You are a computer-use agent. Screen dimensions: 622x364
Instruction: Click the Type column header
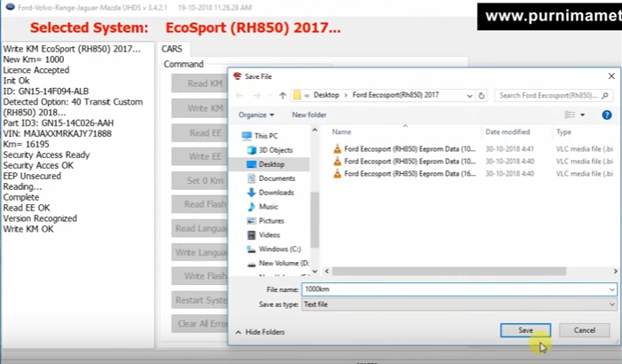(x=563, y=132)
